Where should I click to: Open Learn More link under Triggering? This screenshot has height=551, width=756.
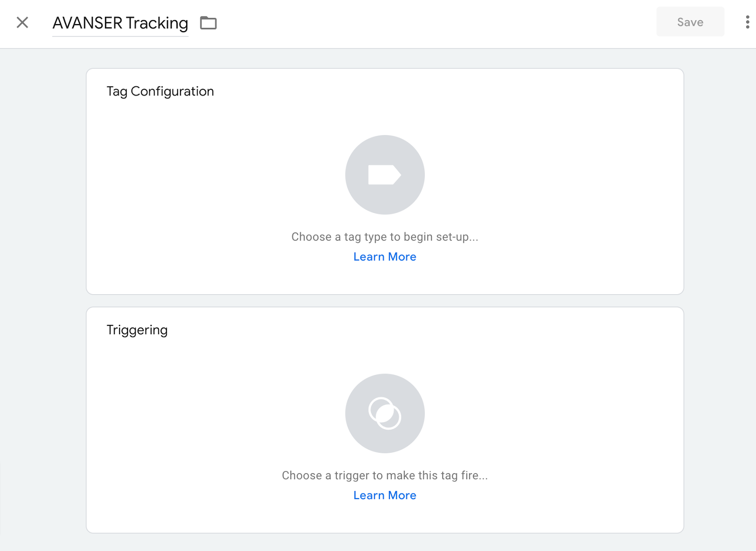385,495
